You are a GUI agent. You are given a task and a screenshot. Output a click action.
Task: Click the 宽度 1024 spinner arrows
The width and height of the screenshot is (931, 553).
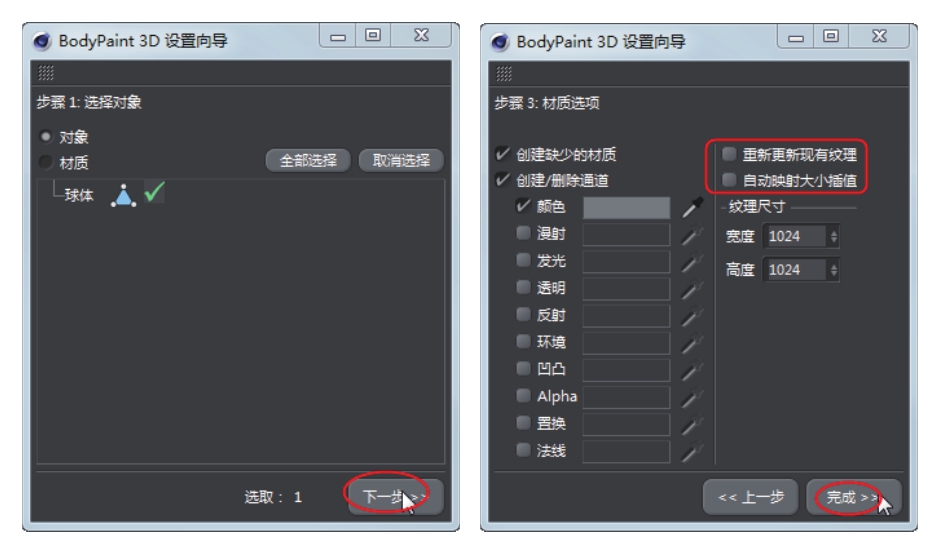(834, 236)
